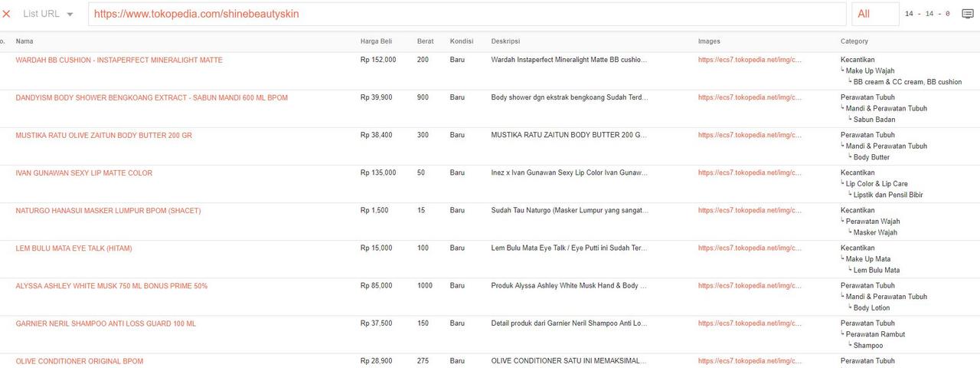Click the Nama column header
Screen dimensions: 980x368
point(24,41)
